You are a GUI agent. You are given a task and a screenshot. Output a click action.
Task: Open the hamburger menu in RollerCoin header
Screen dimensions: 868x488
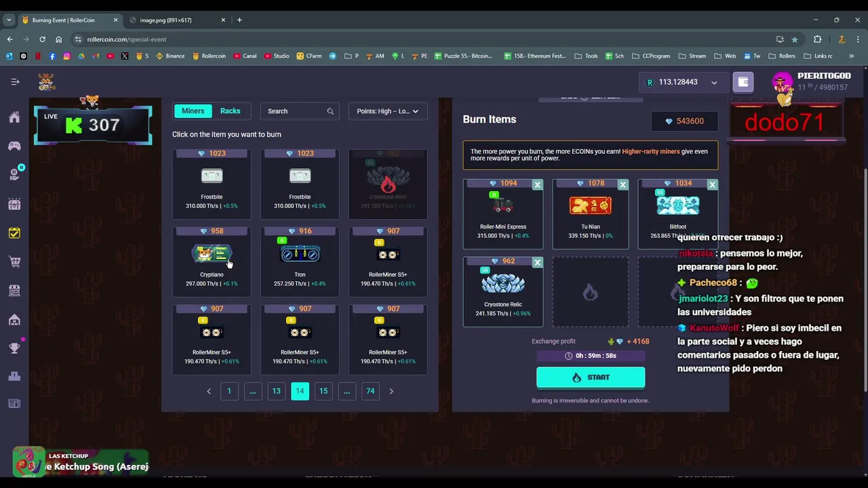[15, 82]
